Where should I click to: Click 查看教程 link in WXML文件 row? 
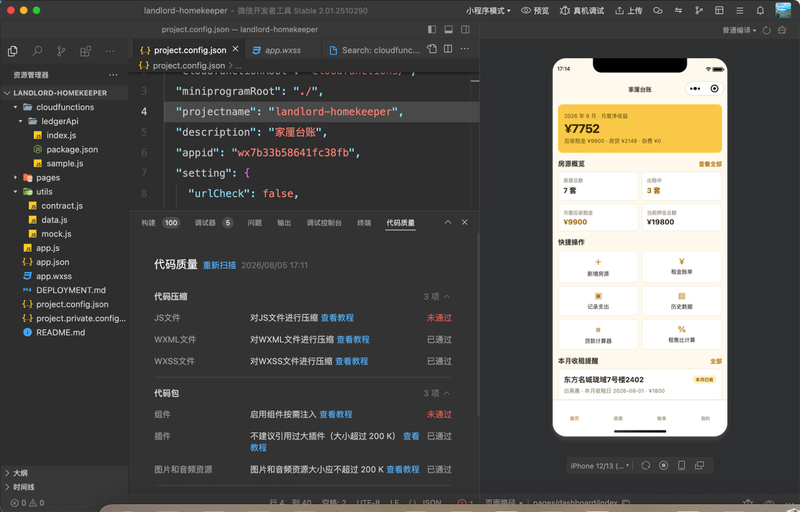[x=353, y=340]
